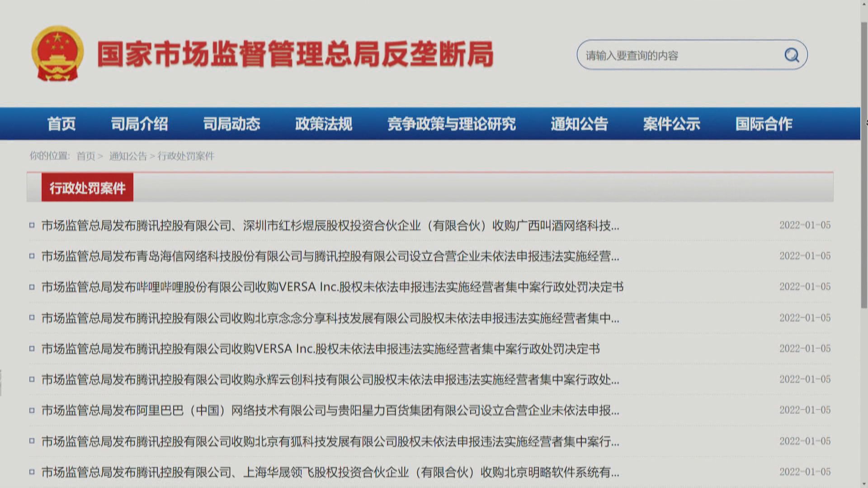Click the search magnifier icon
868x488 pixels.
[x=792, y=55]
